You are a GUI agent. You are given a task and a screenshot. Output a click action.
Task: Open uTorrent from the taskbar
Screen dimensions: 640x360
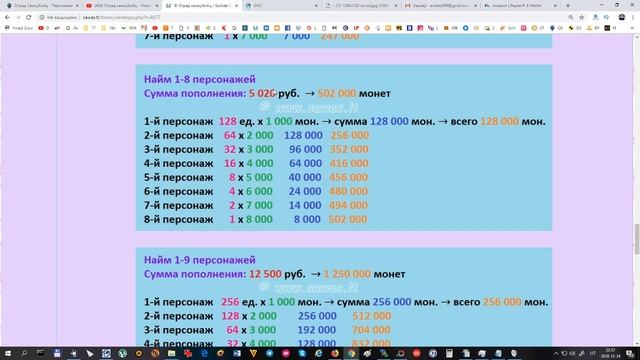pos(122,353)
